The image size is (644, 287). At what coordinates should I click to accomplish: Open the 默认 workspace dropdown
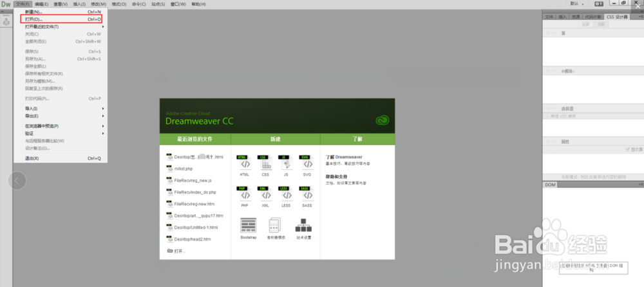(576, 4)
